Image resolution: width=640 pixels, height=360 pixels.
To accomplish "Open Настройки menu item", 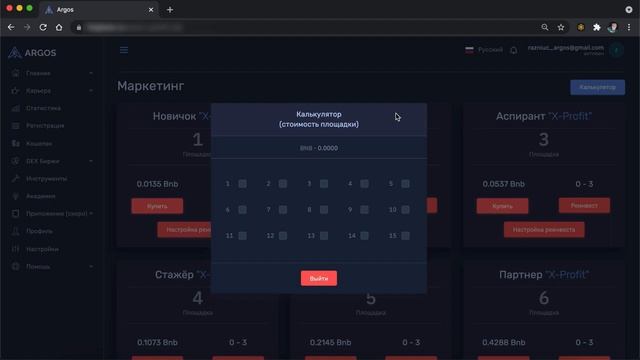I will tap(42, 249).
